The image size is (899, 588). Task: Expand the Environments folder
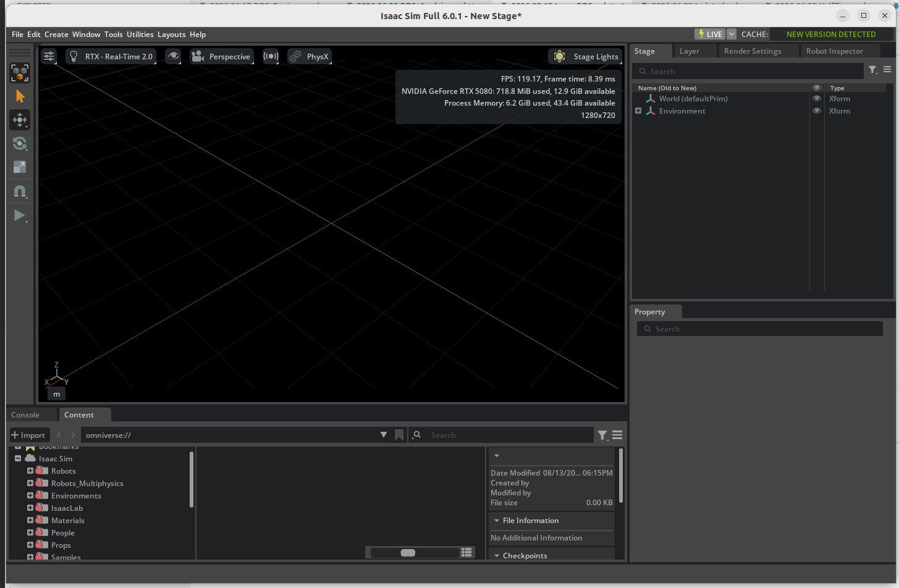tap(30, 495)
